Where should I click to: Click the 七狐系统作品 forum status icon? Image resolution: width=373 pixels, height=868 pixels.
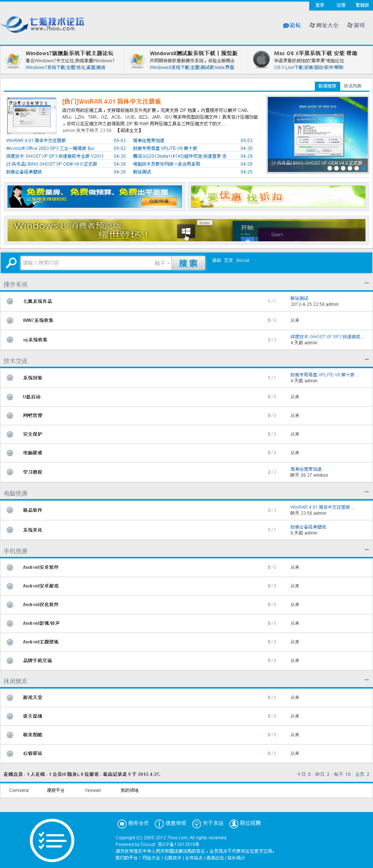(x=10, y=301)
